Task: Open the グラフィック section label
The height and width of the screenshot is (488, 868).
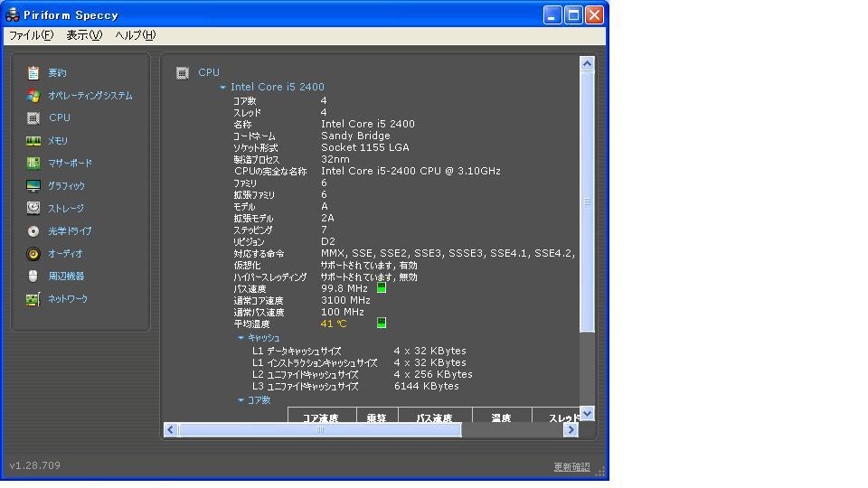Action: tap(66, 186)
